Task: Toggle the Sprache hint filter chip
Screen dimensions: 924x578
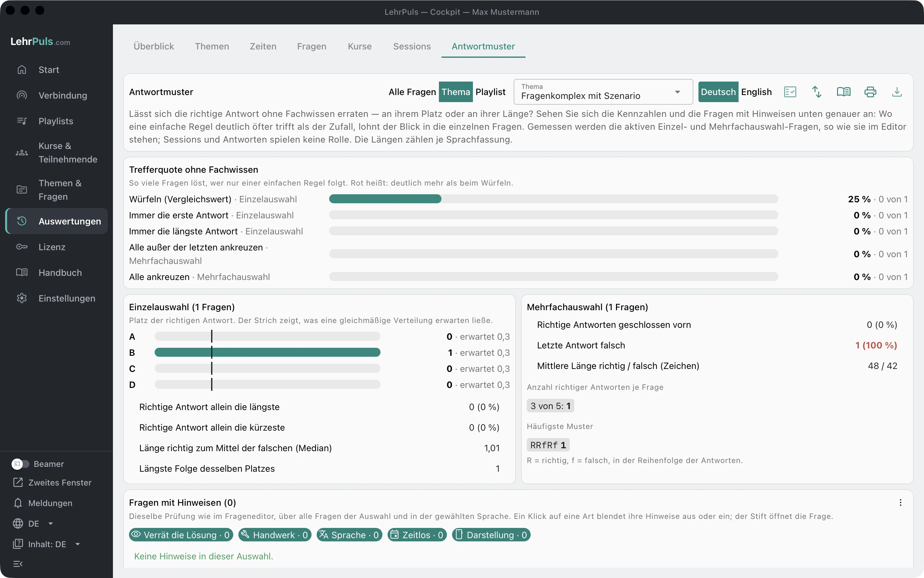Action: click(x=349, y=535)
